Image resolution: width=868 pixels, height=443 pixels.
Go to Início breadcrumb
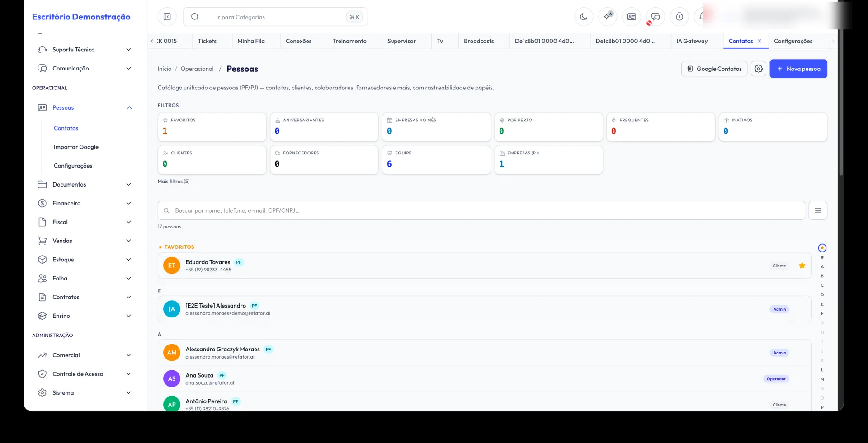pos(165,69)
